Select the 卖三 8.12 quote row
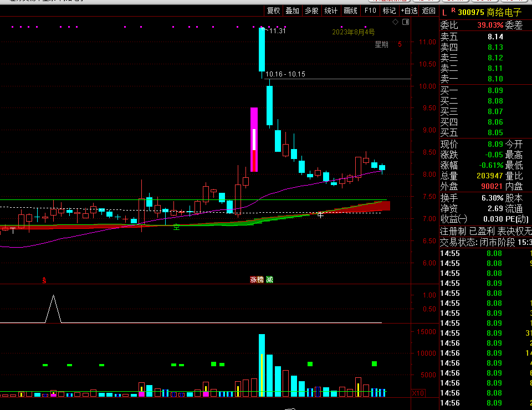The image size is (532, 410). [485, 58]
